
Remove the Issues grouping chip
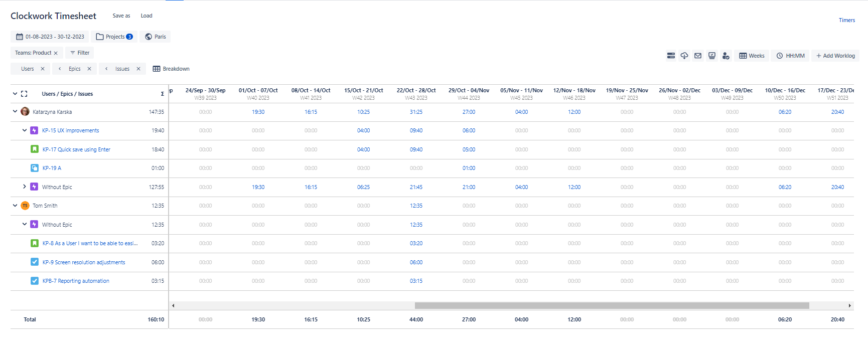138,69
